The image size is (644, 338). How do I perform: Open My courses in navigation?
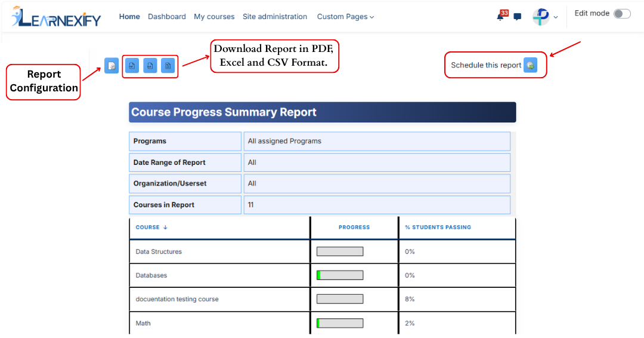214,17
